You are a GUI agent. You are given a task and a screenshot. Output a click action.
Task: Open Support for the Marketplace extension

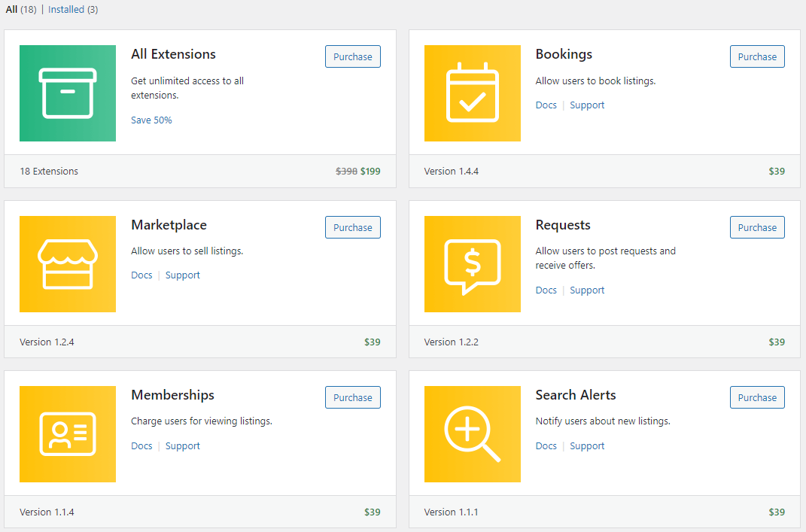[x=182, y=275]
